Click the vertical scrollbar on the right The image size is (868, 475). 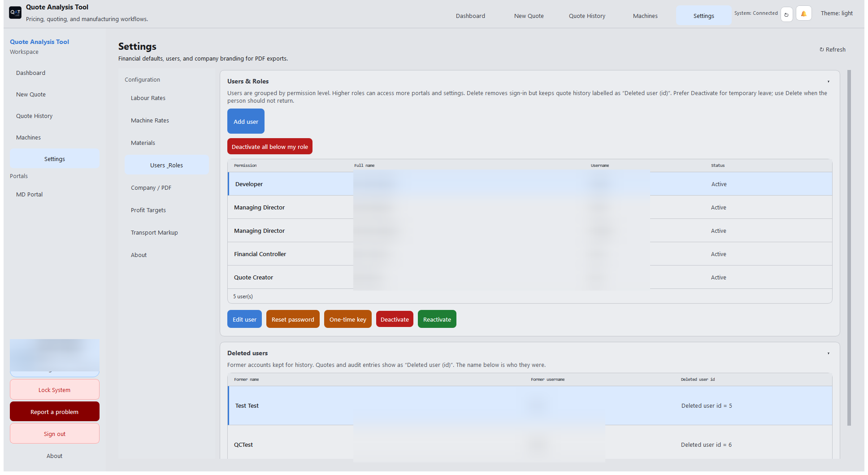(x=849, y=248)
